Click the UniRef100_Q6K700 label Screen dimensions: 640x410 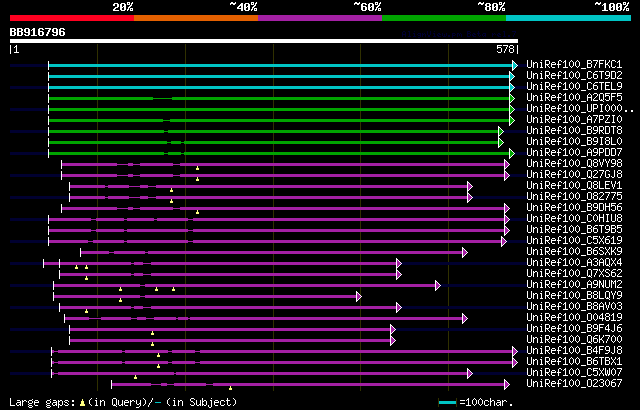pos(574,340)
